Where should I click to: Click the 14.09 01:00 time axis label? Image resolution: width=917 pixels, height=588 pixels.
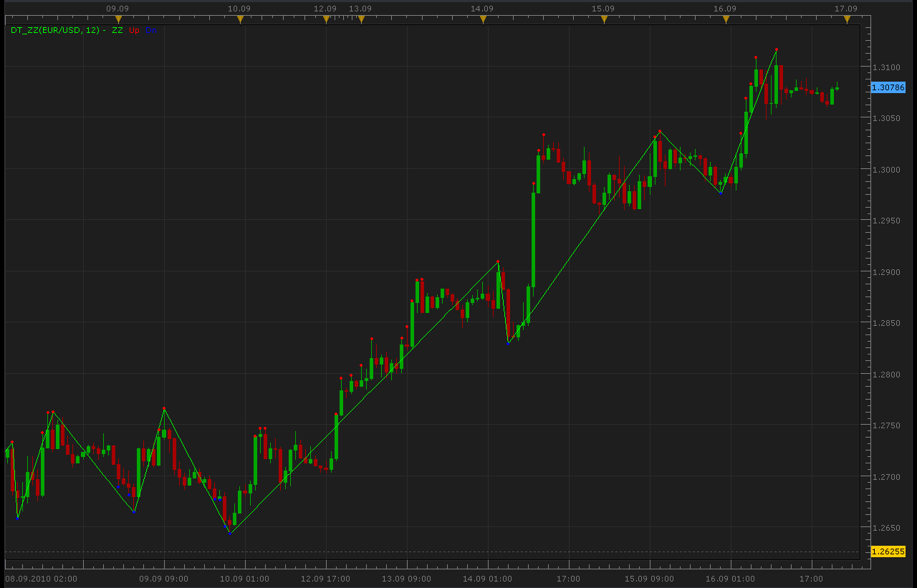[x=488, y=578]
